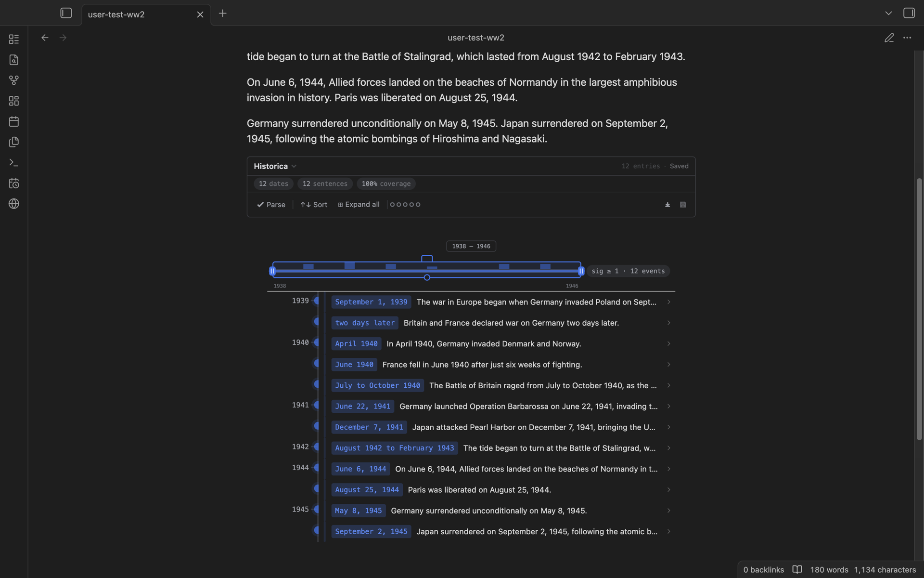This screenshot has height=578, width=924.
Task: Select the fifth significance filter circle
Action: click(x=418, y=205)
